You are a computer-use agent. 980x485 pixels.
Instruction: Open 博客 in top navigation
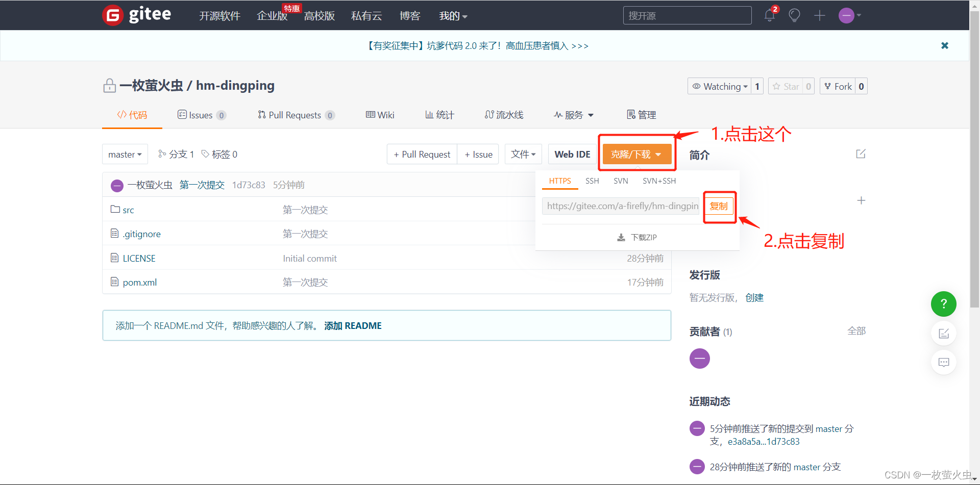point(409,16)
